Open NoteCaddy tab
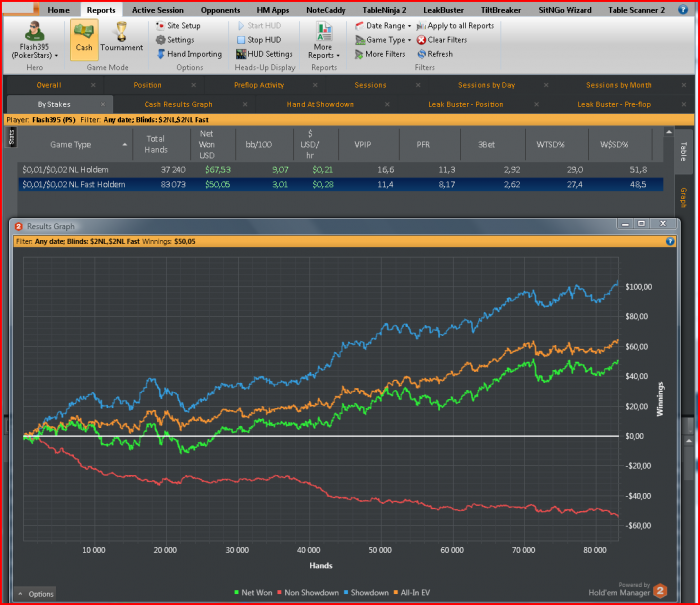The height and width of the screenshot is (605, 700). (x=325, y=10)
